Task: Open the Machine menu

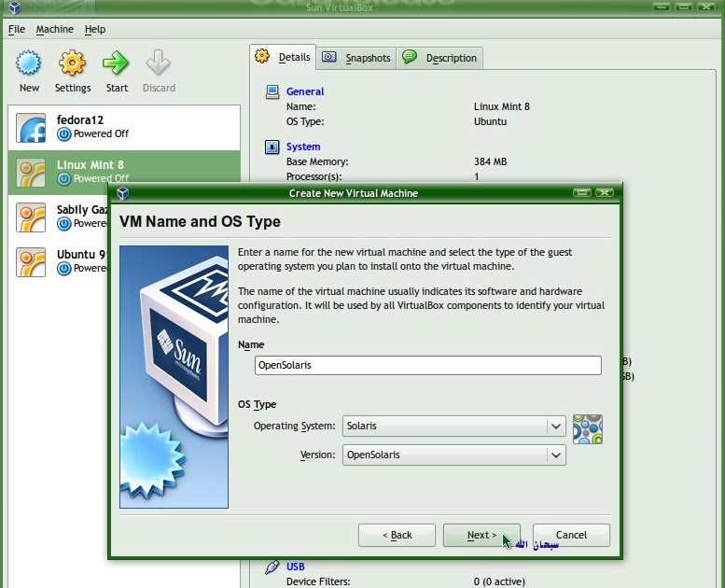Action: tap(54, 29)
